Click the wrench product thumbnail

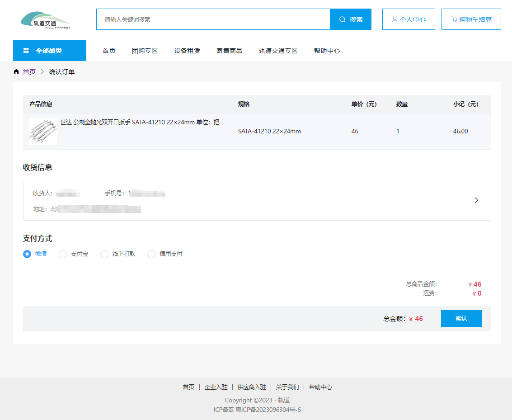point(43,131)
